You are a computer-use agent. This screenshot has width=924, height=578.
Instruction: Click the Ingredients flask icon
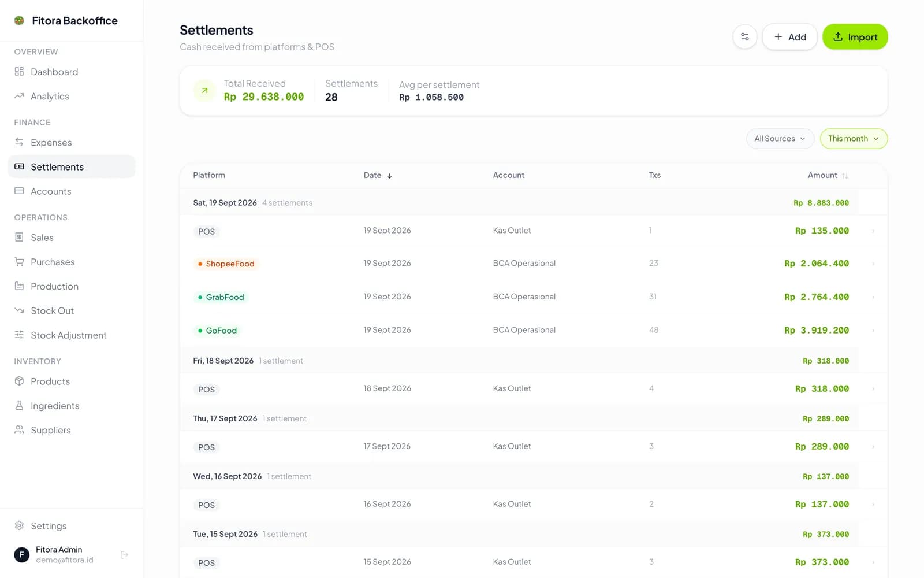click(19, 405)
